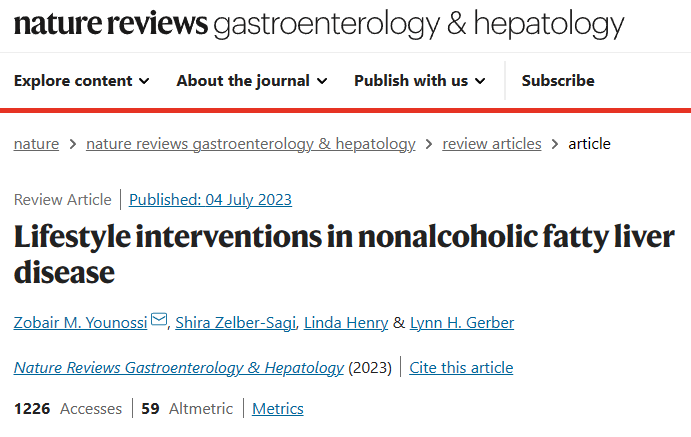Open author Shira Zelber-Sagi's details

(x=235, y=323)
